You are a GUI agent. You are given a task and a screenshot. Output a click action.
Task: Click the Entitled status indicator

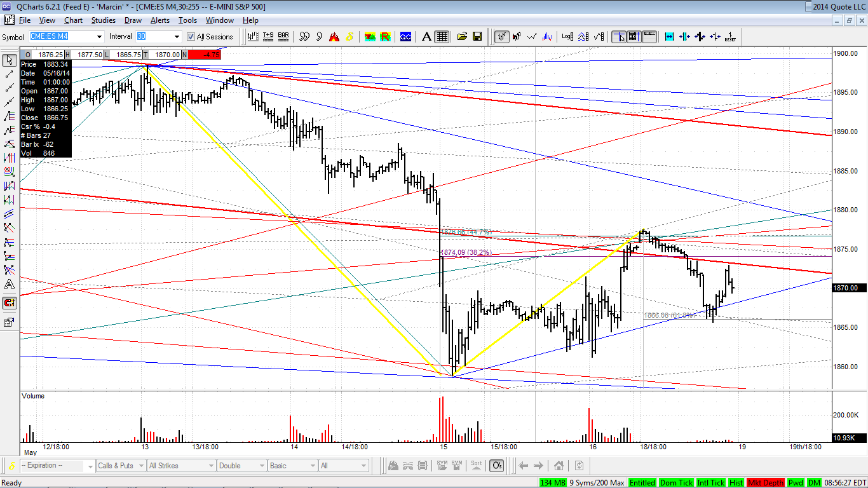[x=642, y=483]
